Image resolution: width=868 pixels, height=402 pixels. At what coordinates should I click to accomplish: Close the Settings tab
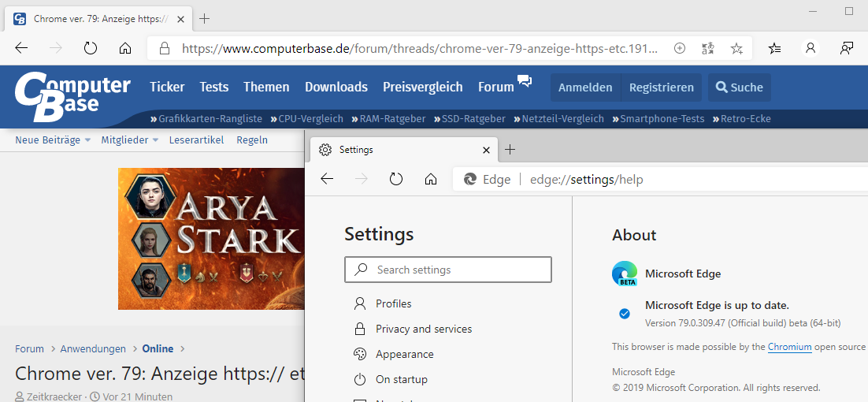click(486, 150)
